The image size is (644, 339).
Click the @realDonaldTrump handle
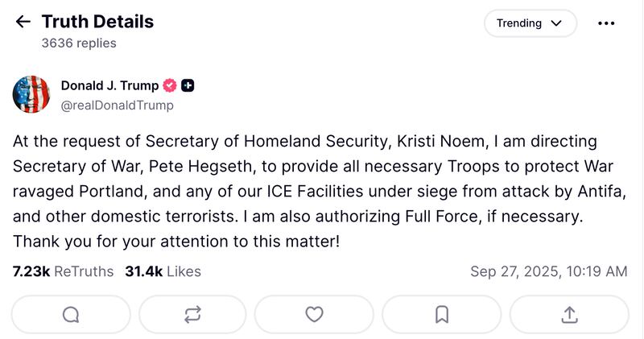point(117,105)
